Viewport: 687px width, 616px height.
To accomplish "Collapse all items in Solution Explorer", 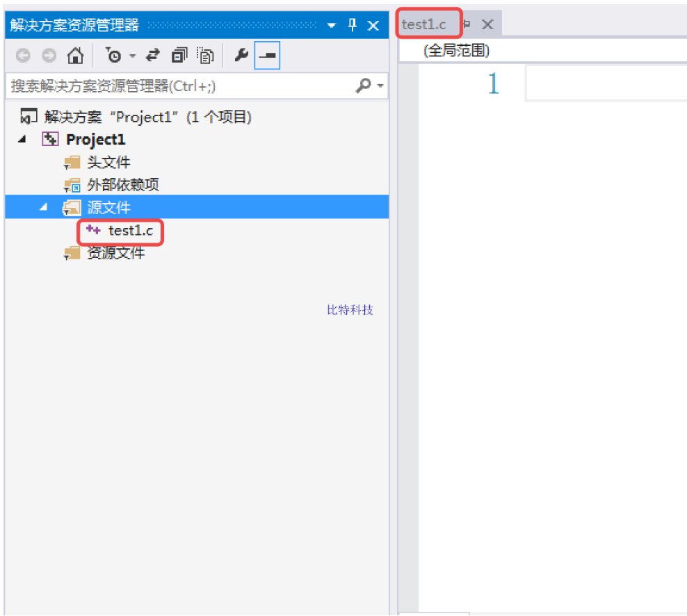I will [x=179, y=56].
